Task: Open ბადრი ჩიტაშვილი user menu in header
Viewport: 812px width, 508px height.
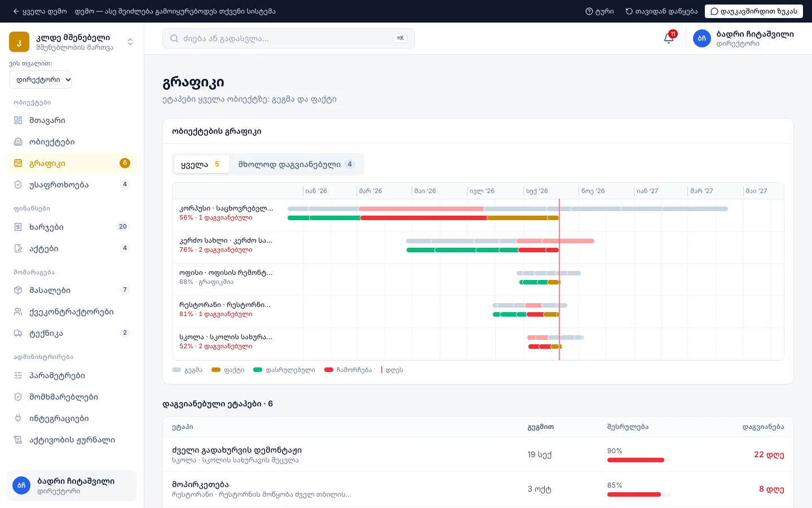Action: point(743,38)
